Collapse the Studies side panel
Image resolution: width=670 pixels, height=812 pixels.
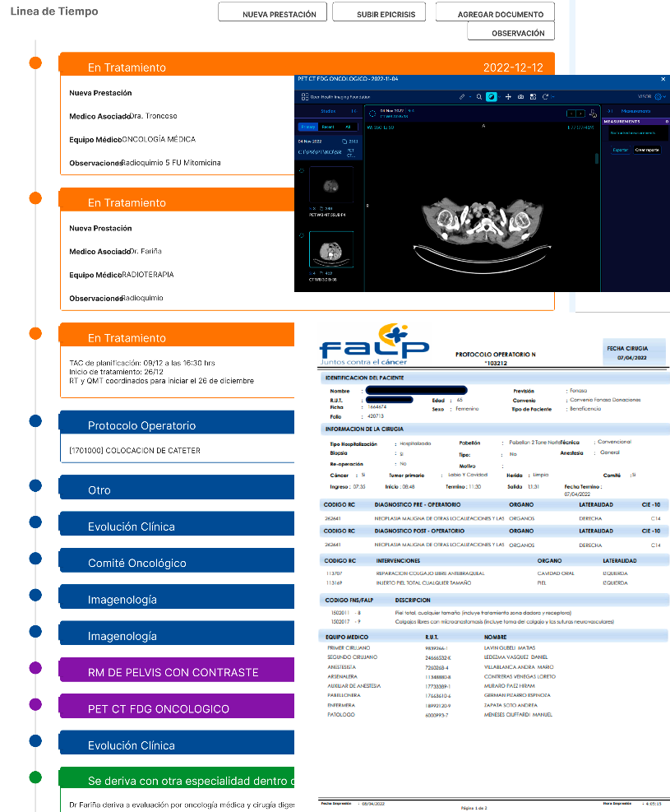pos(353,110)
